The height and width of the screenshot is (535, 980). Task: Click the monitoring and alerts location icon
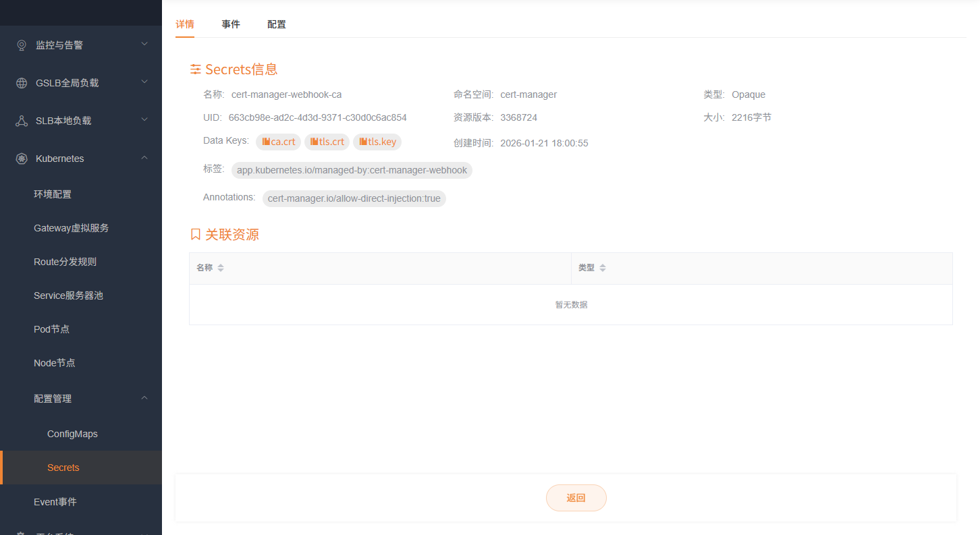click(x=22, y=45)
